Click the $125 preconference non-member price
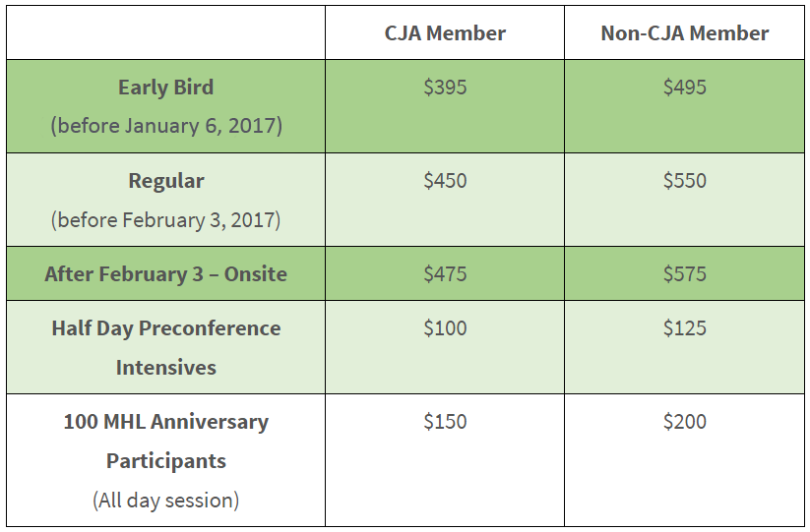Viewport: 810px width, 532px height. pos(684,328)
